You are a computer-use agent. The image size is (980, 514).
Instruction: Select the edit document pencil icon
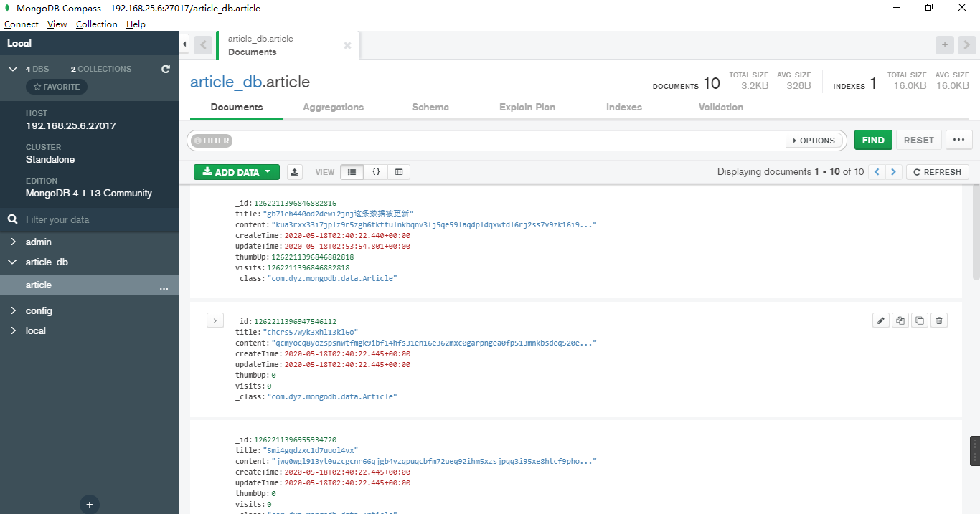click(x=880, y=320)
